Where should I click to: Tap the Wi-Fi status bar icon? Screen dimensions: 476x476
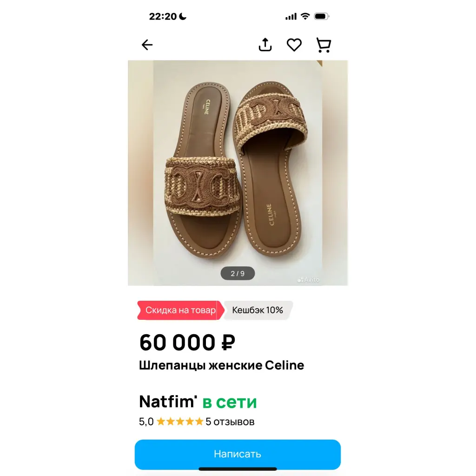click(305, 16)
